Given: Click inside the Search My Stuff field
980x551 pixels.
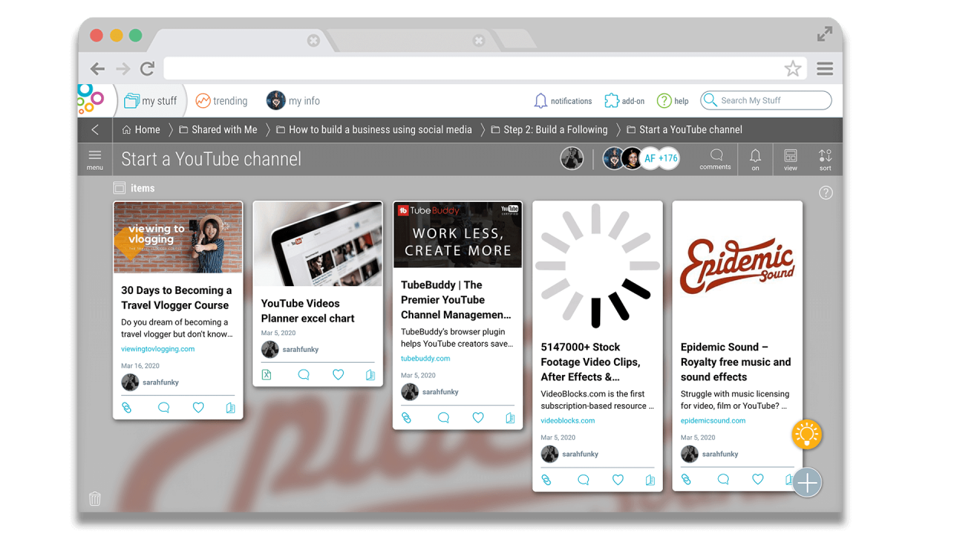Looking at the screenshot, I should (x=766, y=100).
